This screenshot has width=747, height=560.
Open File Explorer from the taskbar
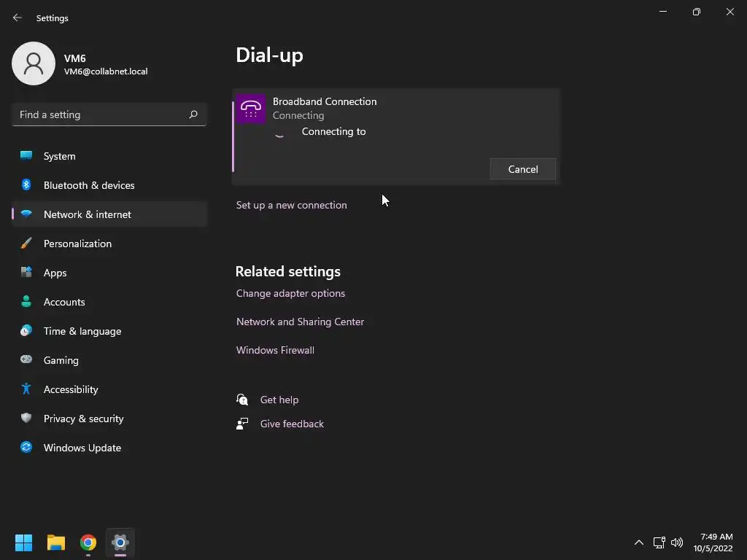[x=56, y=542]
